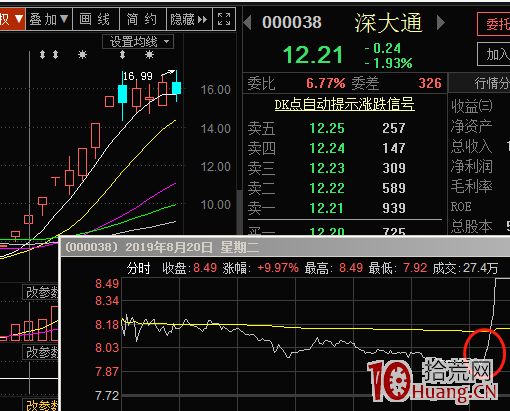Screen dimensions: 510x411
Task: Click the 总股本 row label
Action: click(x=472, y=227)
